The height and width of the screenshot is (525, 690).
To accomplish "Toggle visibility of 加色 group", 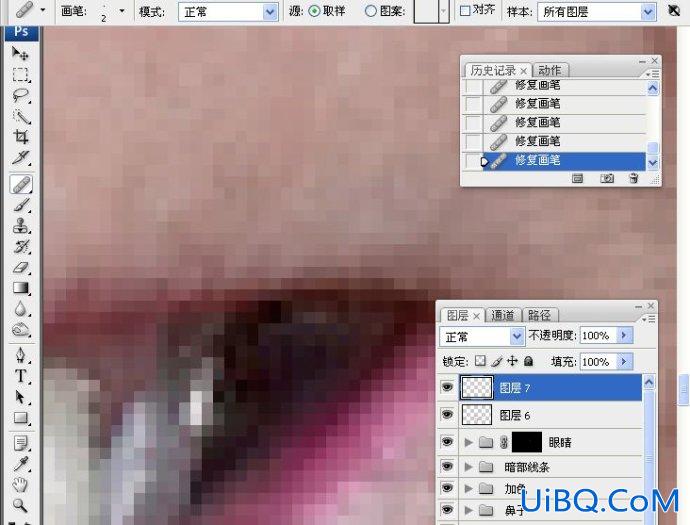I will (x=448, y=488).
